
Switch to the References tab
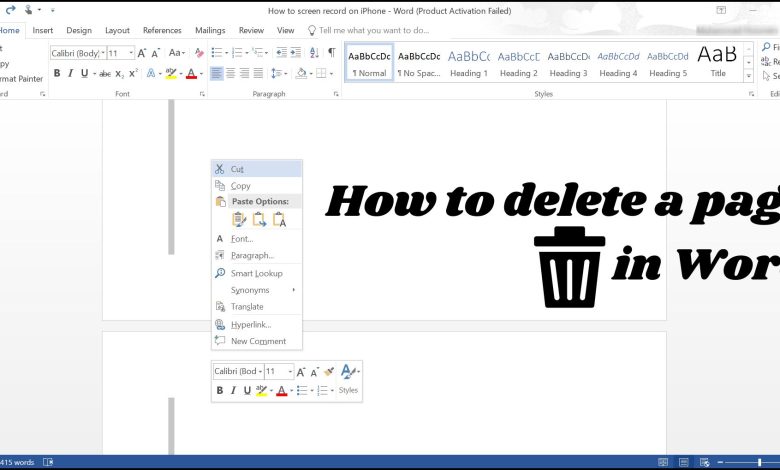(x=162, y=30)
